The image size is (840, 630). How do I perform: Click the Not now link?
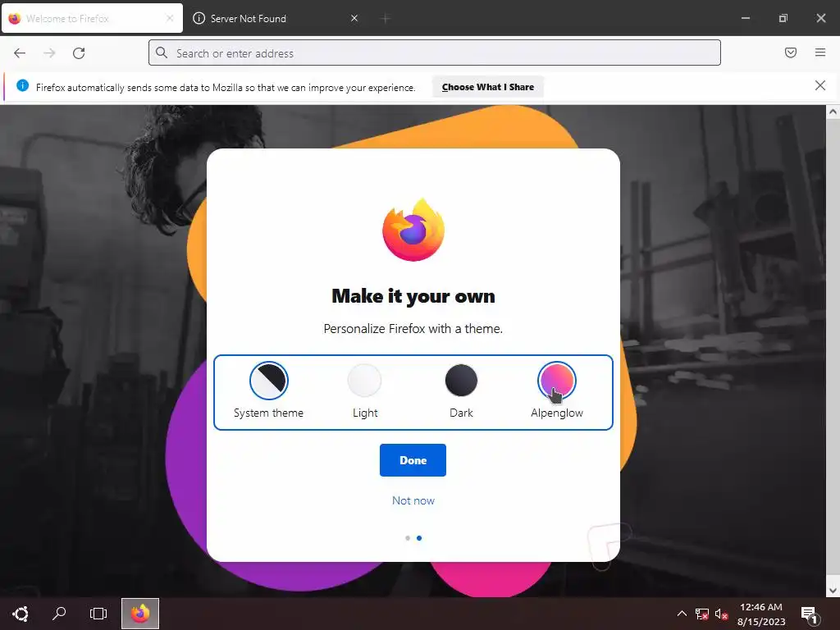click(x=413, y=500)
